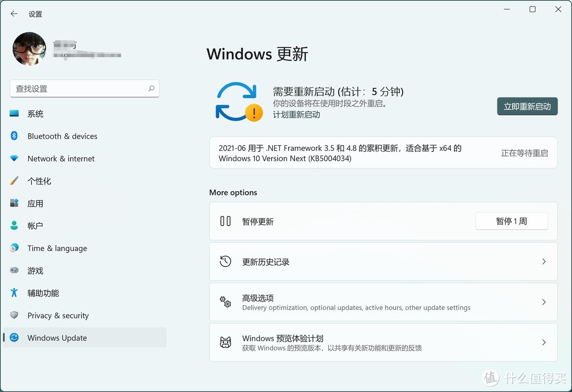This screenshot has width=572, height=392.
Task: Click the More options heading
Action: point(233,192)
